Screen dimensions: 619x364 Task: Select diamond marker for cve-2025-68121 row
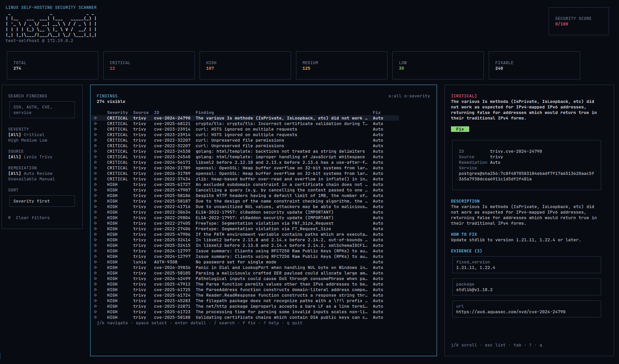click(x=95, y=124)
